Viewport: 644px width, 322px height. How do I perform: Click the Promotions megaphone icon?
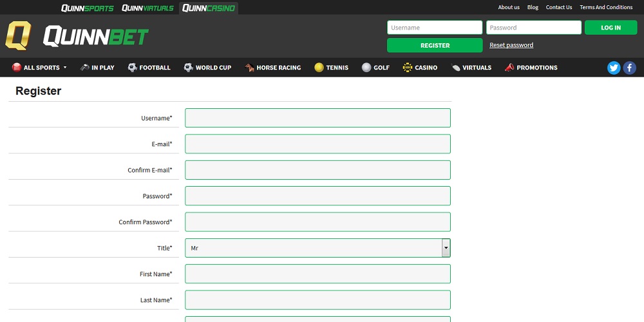click(x=509, y=68)
